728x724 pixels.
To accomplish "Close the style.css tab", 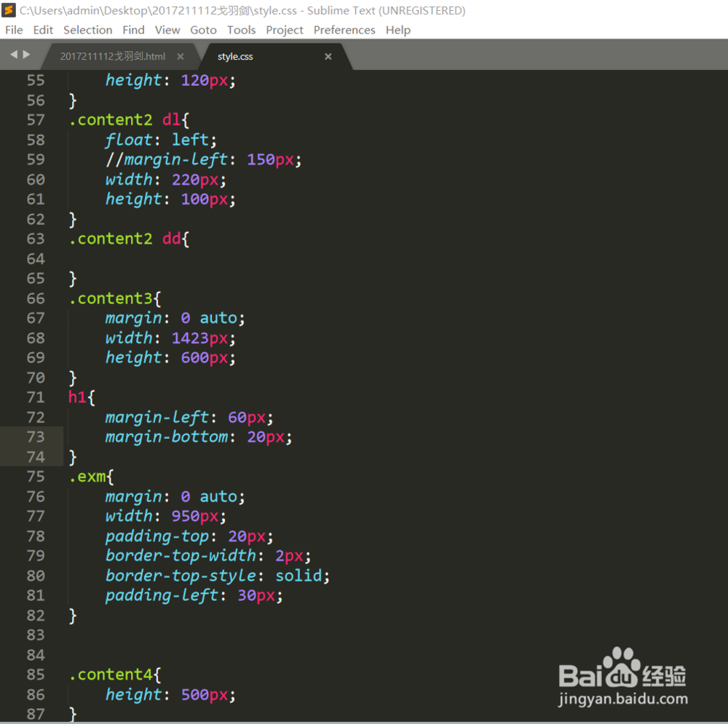I will 328,56.
